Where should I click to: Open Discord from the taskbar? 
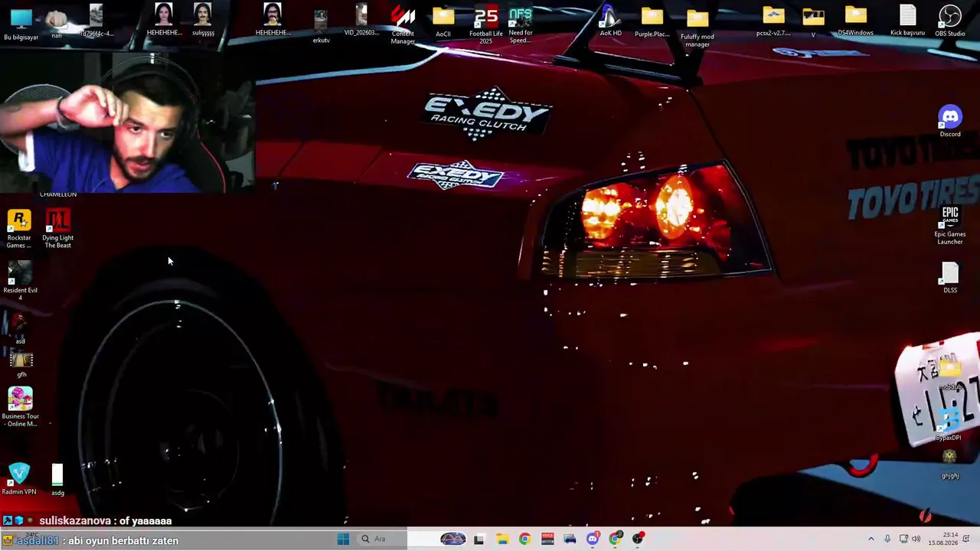[x=593, y=539]
